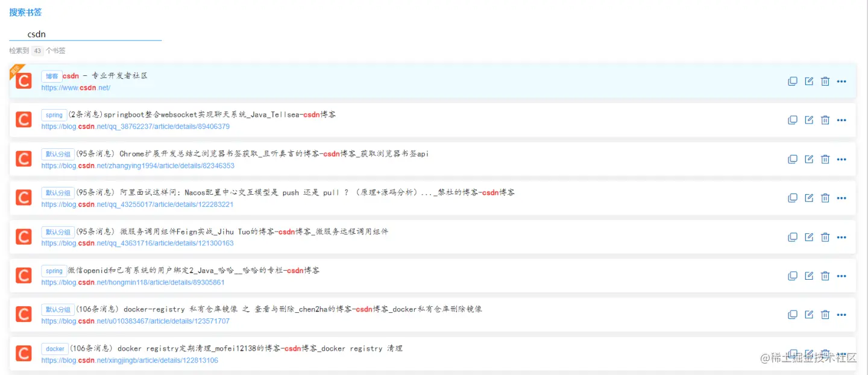Click CSDN favicon of springboot整合websocket row
Screen dimensions: 868x375
(24, 120)
